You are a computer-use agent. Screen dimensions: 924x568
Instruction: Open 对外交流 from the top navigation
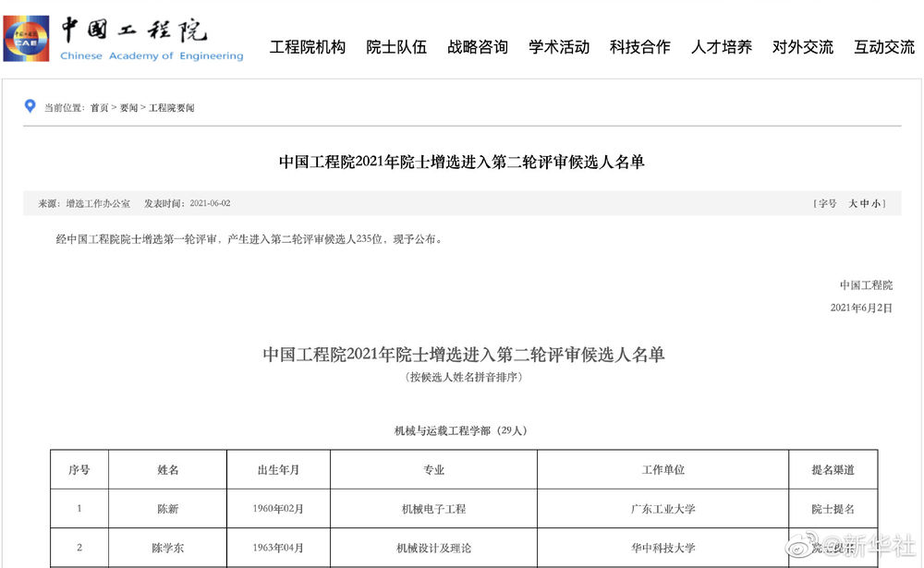(803, 47)
